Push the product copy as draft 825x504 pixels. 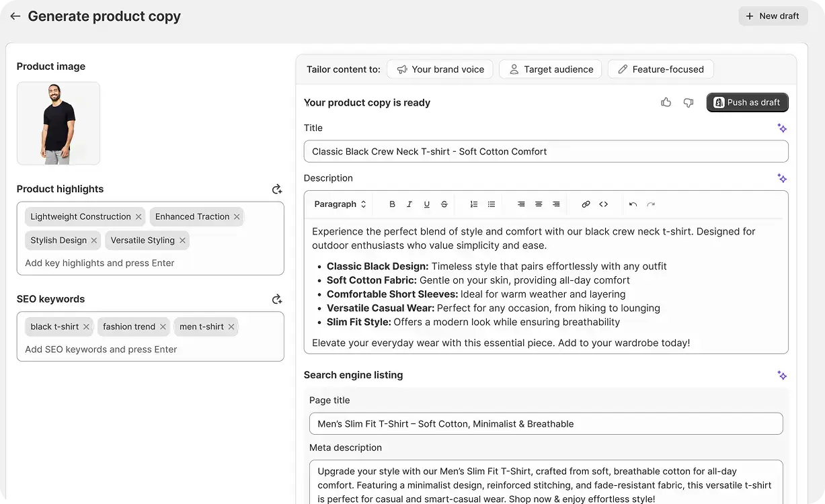(x=747, y=102)
